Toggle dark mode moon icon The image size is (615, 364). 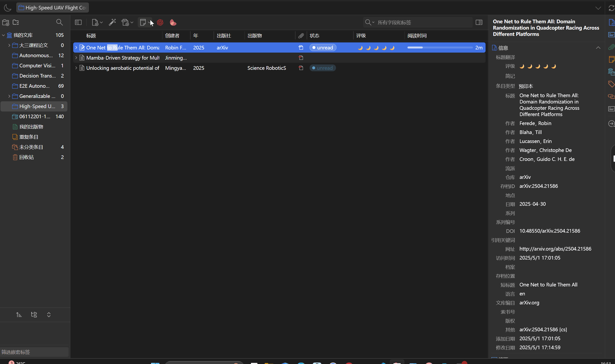pos(8,8)
